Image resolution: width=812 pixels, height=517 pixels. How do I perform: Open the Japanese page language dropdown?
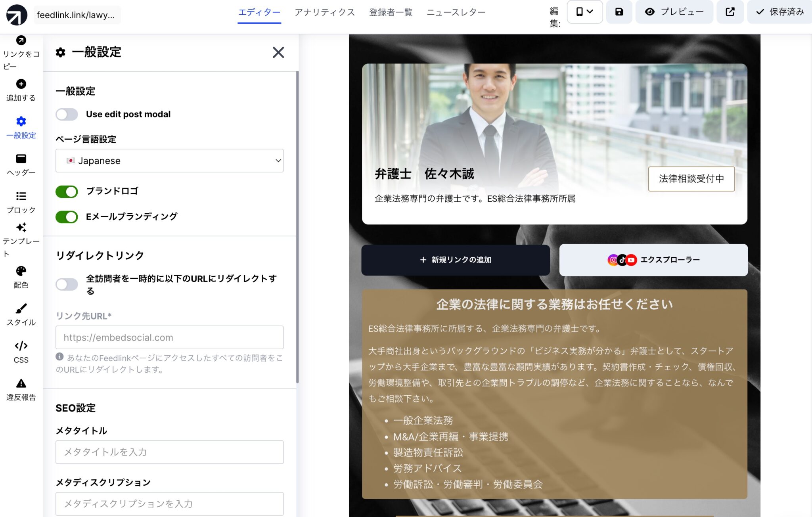(x=169, y=161)
